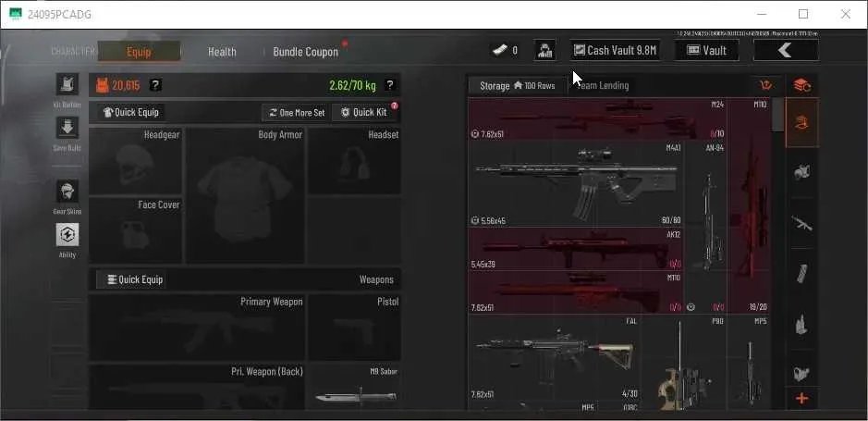Select the FAL rifle in storage
The width and height of the screenshot is (868, 421).
click(555, 358)
